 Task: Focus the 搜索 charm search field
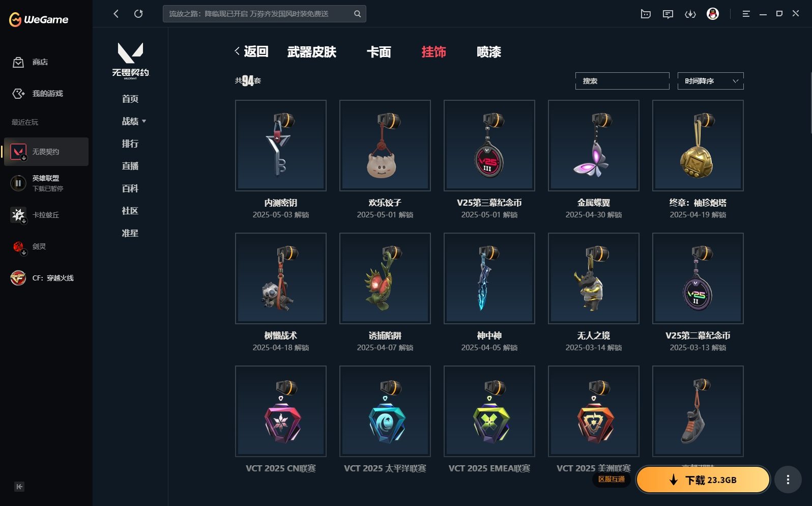coord(622,81)
